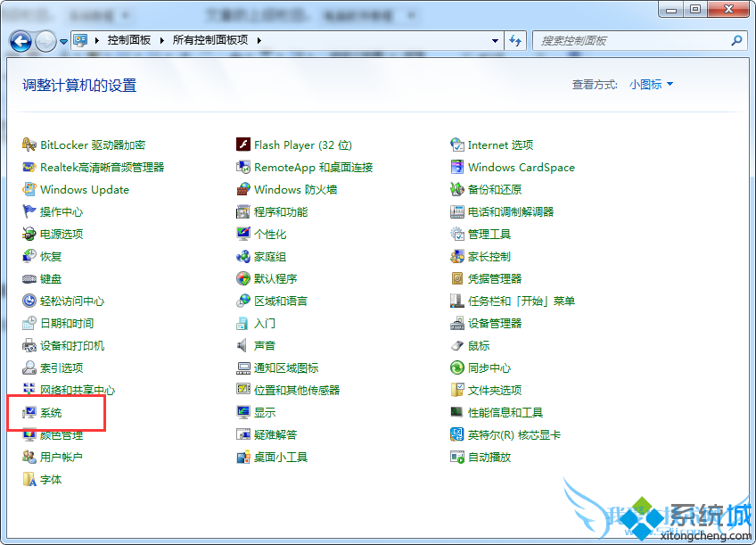The image size is (756, 545).
Task: Click the 操作中心 flag icon
Action: 29,211
